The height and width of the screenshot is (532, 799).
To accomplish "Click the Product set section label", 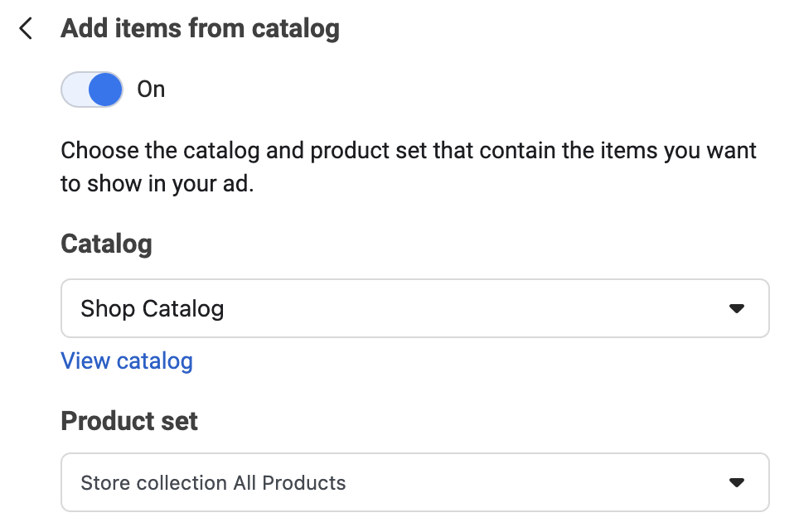I will [x=129, y=421].
